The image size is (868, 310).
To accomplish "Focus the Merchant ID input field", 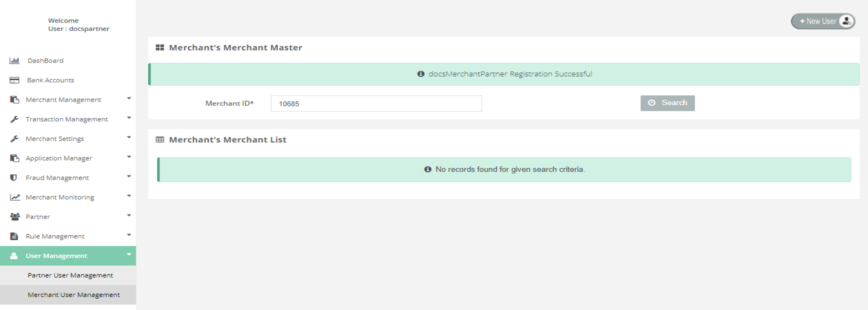I will click(376, 103).
